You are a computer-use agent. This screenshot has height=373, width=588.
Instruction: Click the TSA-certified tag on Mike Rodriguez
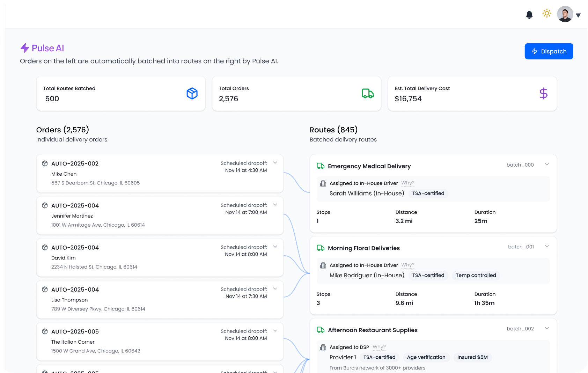(428, 275)
